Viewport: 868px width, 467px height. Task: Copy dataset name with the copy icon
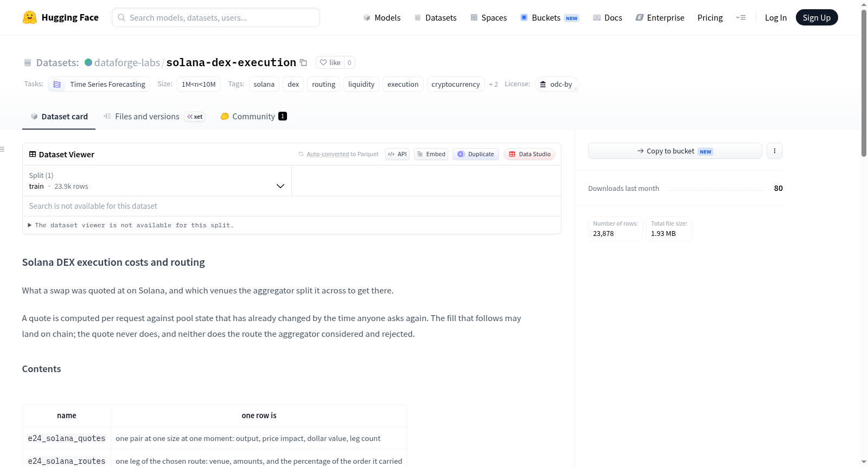(304, 62)
